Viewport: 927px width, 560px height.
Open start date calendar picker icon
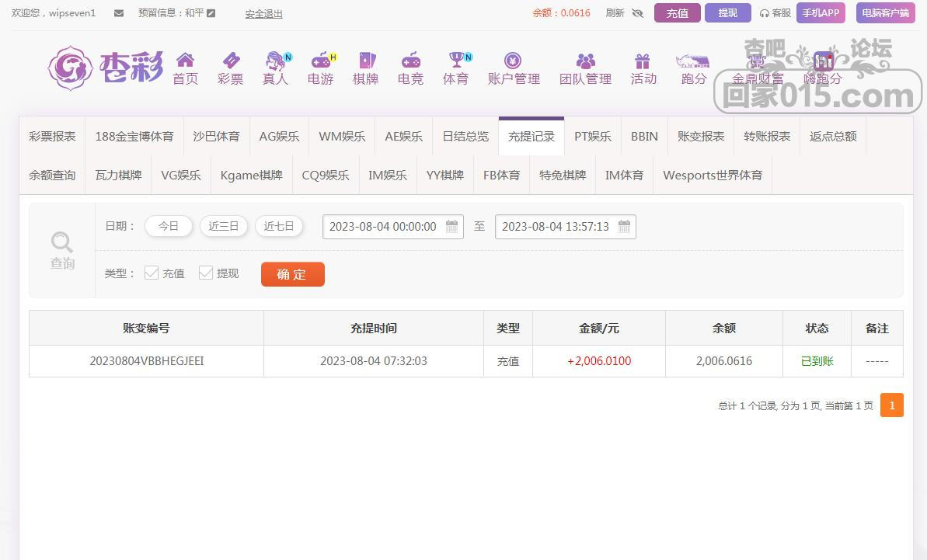[x=451, y=227]
